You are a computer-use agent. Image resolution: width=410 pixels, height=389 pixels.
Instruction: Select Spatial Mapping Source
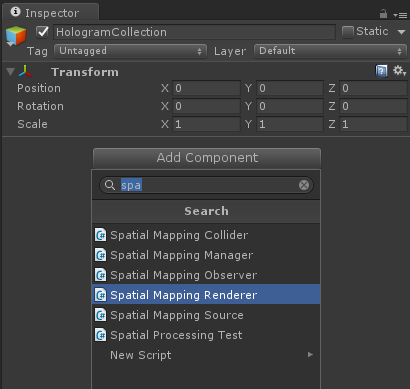(206, 315)
